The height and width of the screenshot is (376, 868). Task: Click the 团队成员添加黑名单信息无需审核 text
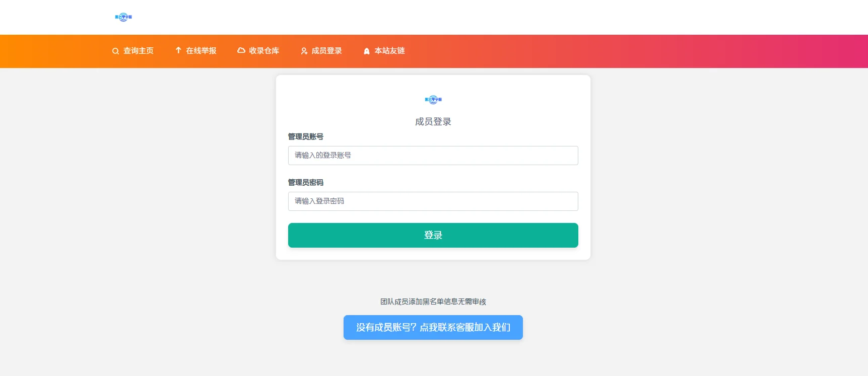433,302
